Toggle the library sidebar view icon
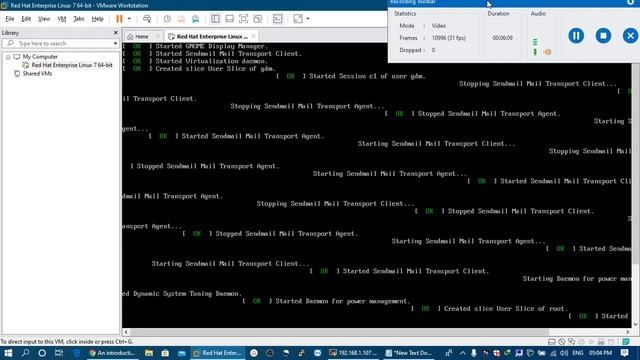640x360 pixels. coord(215,19)
